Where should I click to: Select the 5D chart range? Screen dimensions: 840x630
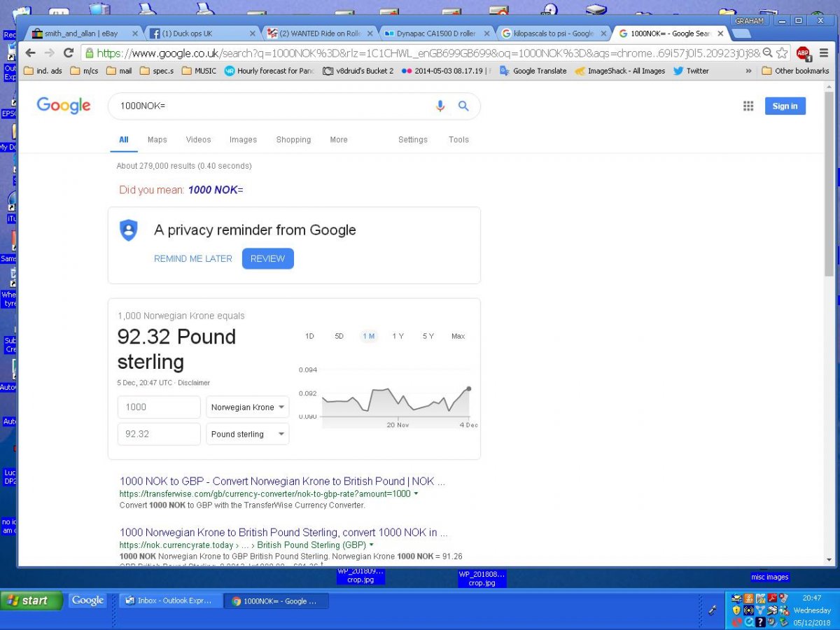[x=339, y=336]
